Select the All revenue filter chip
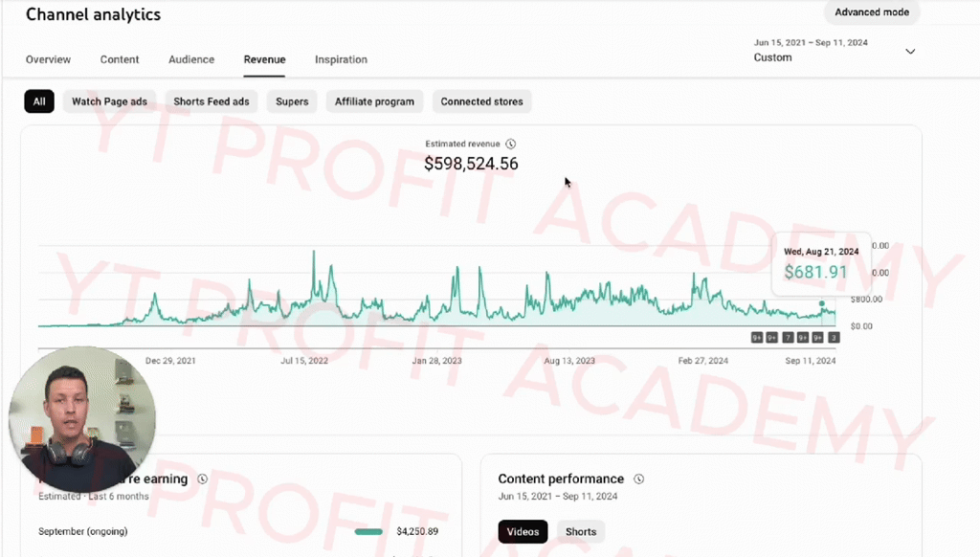The width and height of the screenshot is (980, 557). 39,101
